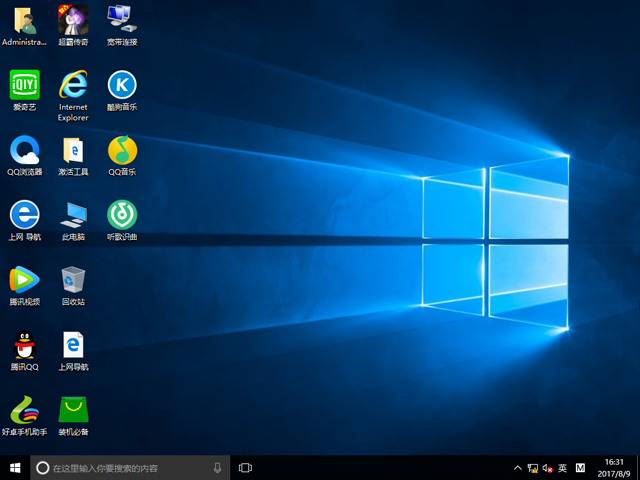Click the 激活工具 activation tool folder
The width and height of the screenshot is (640, 480).
pyautogui.click(x=73, y=150)
